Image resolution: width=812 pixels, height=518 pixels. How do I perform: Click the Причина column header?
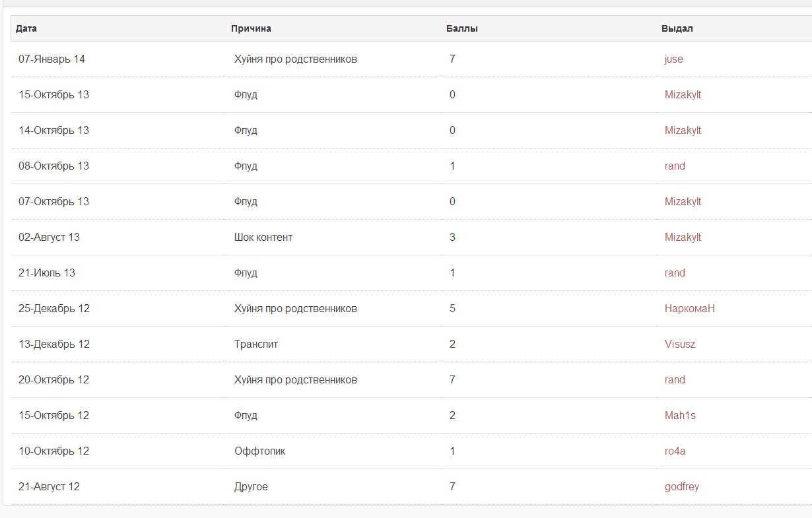click(251, 29)
